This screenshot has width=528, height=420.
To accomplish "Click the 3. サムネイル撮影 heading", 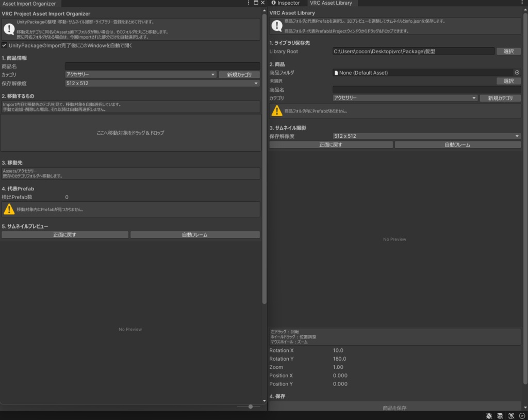I will (288, 128).
